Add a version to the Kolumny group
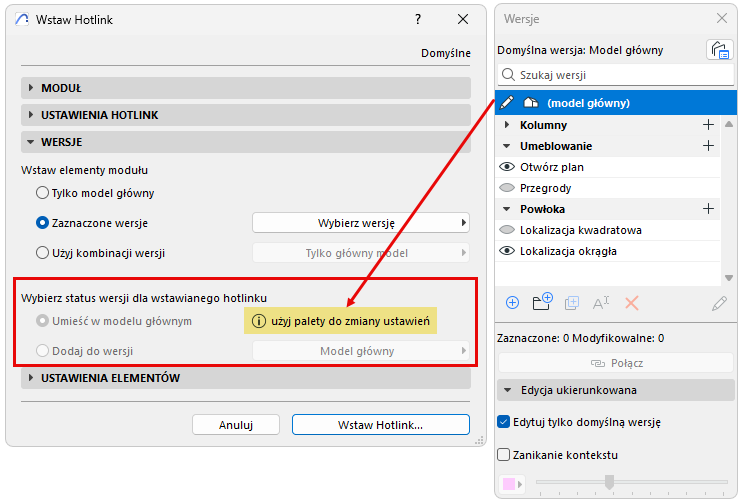741x504 pixels. (x=709, y=125)
